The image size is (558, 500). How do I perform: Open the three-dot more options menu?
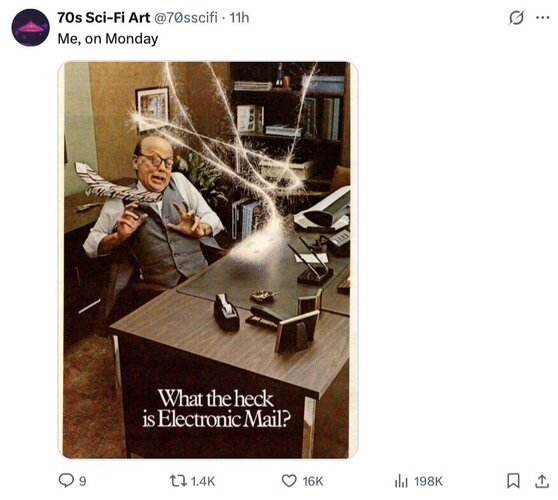(542, 17)
